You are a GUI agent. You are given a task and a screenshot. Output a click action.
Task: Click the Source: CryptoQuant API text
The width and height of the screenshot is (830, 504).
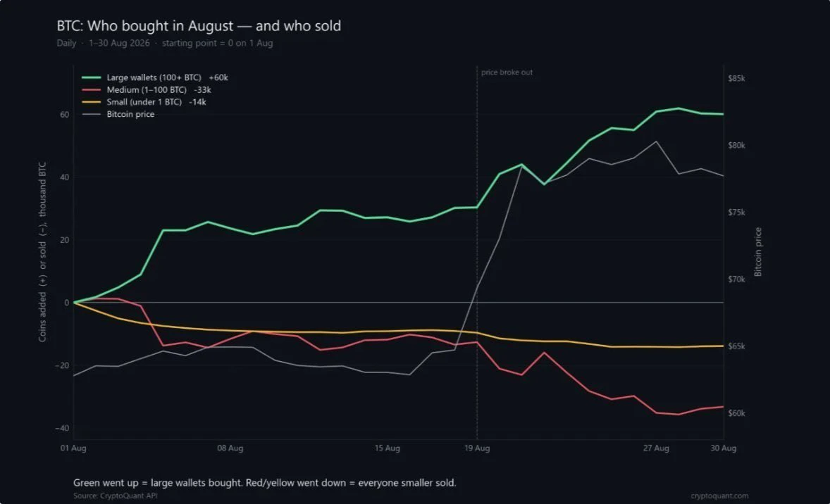coord(116,496)
